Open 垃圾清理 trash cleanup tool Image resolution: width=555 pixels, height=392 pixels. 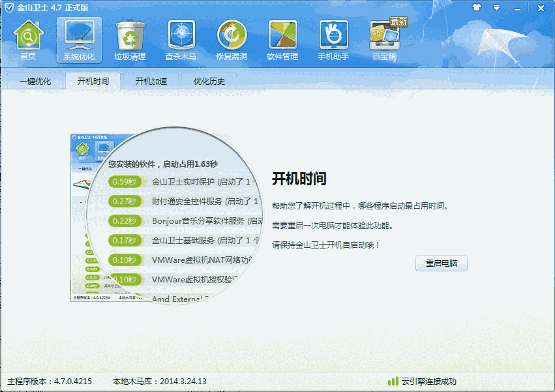[130, 40]
